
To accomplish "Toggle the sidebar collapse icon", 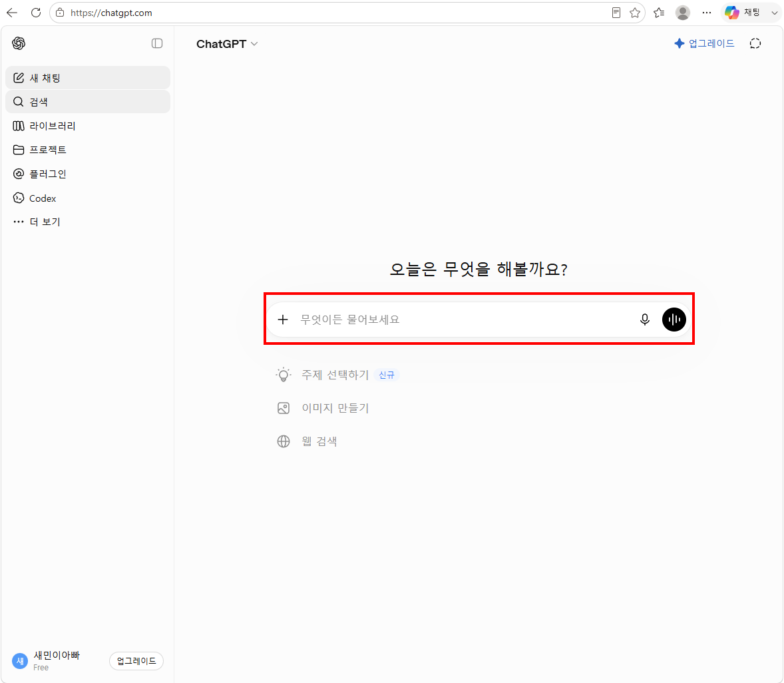I will pyautogui.click(x=157, y=43).
